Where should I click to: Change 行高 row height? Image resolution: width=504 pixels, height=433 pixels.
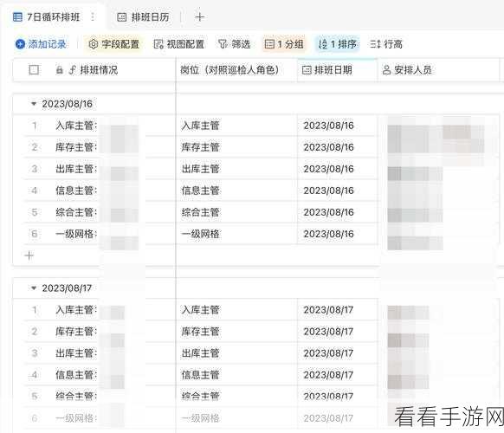tap(386, 44)
